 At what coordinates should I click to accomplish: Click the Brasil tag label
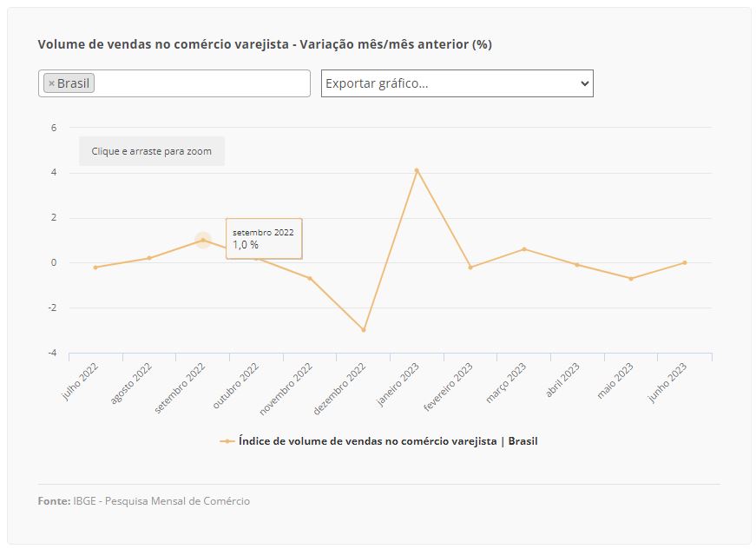click(x=73, y=83)
